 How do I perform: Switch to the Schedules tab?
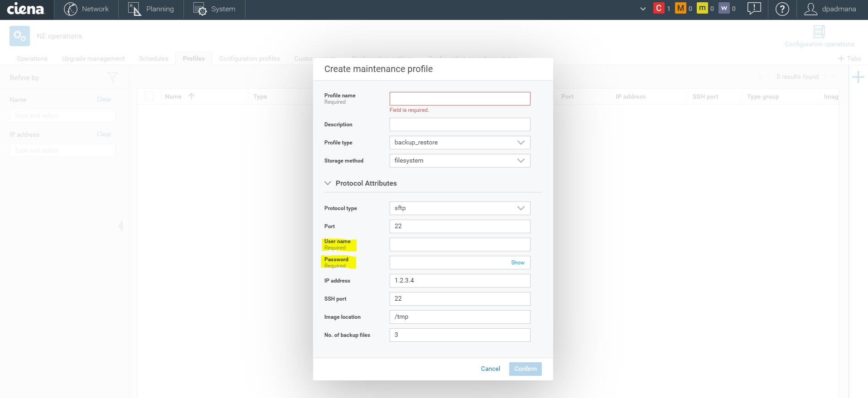[154, 58]
